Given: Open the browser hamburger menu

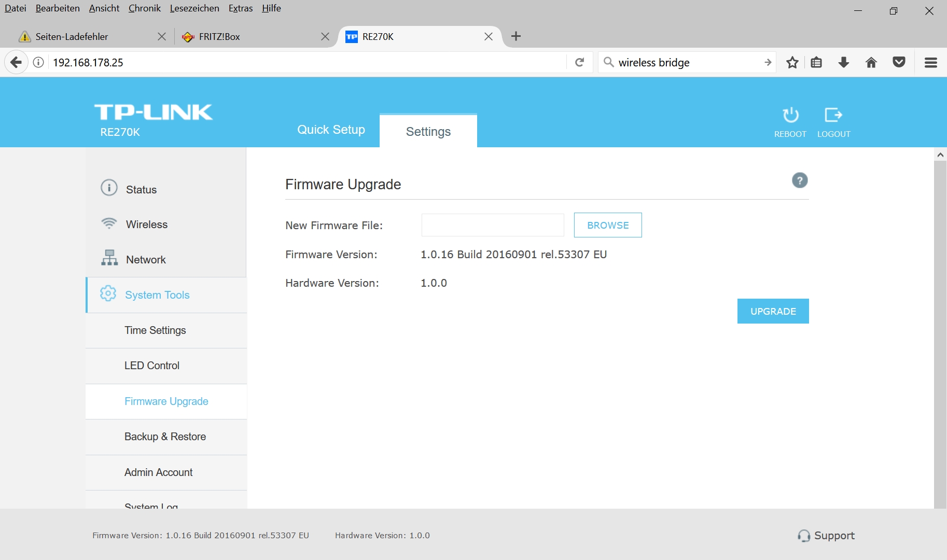Looking at the screenshot, I should pyautogui.click(x=931, y=63).
